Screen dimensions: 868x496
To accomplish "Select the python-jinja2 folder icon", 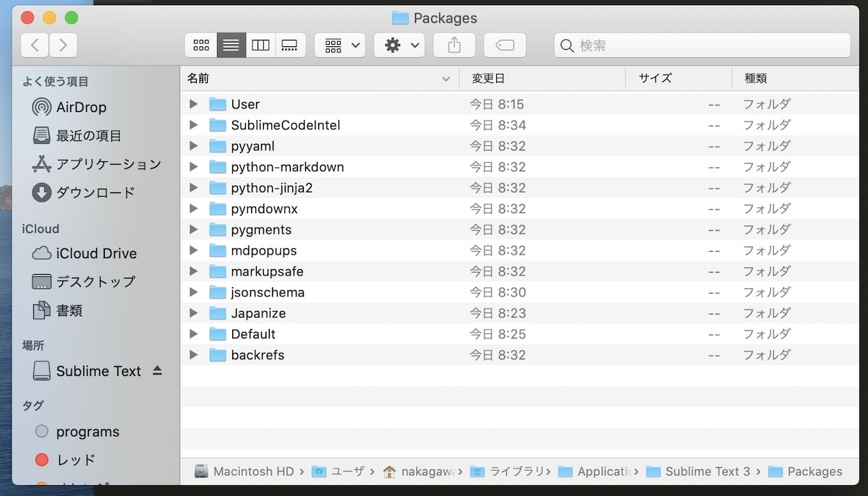I will point(218,188).
